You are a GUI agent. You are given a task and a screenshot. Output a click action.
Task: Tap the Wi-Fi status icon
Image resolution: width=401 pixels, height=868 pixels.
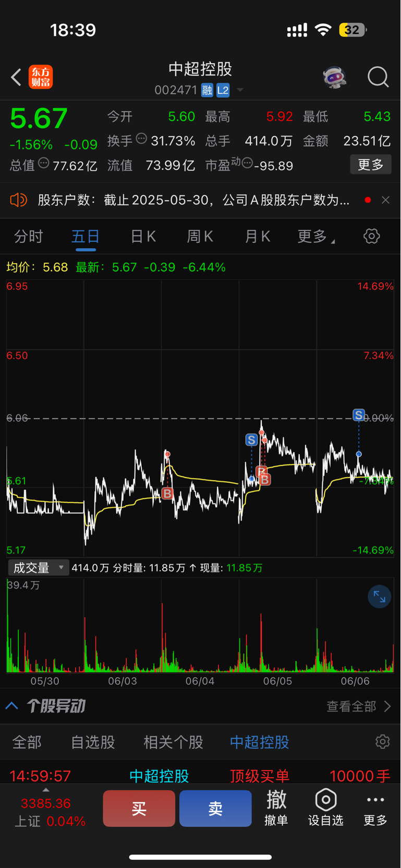(323, 30)
